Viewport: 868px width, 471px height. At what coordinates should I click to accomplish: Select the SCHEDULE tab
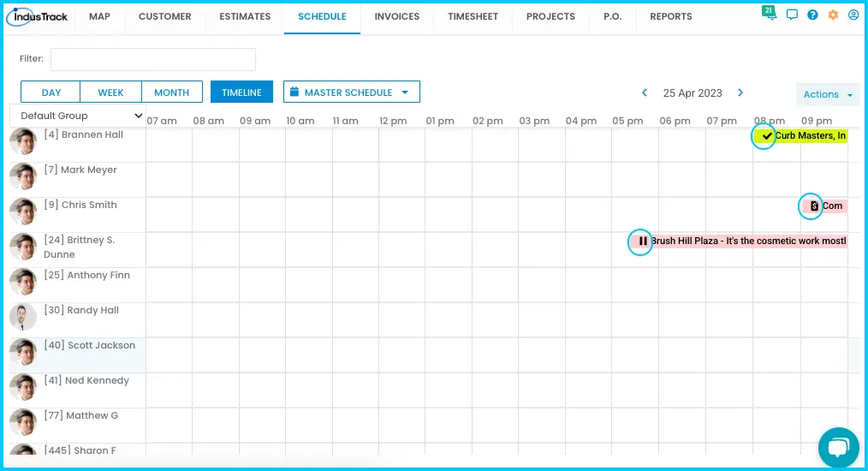tap(322, 16)
